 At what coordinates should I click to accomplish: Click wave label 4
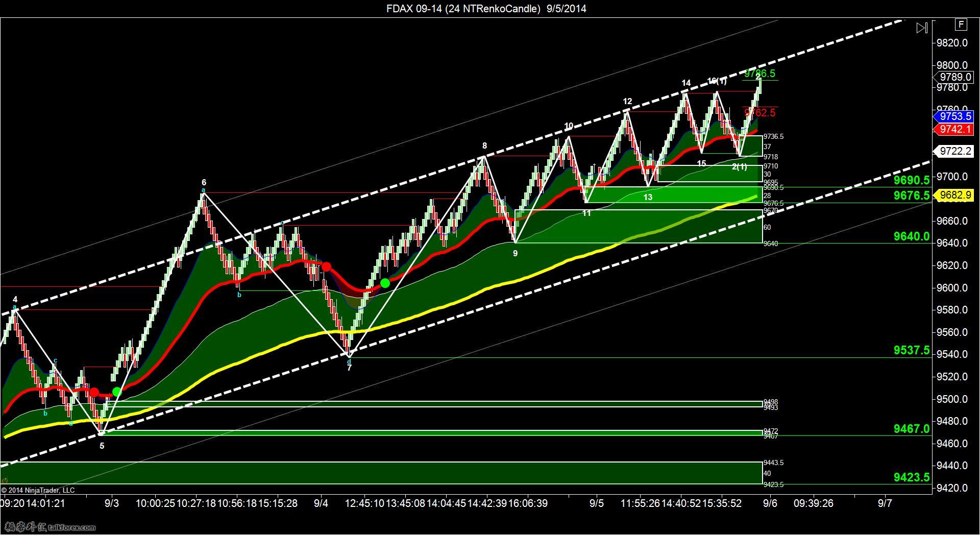tap(15, 300)
